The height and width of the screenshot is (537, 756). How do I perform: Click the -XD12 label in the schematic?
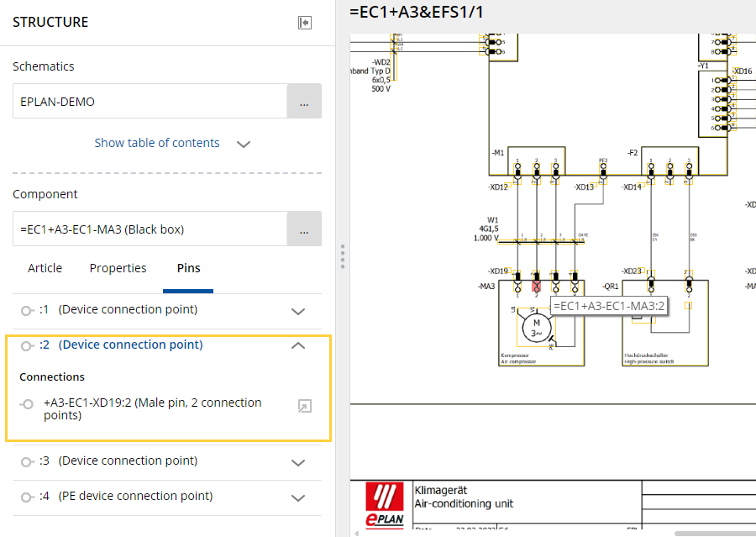click(498, 187)
